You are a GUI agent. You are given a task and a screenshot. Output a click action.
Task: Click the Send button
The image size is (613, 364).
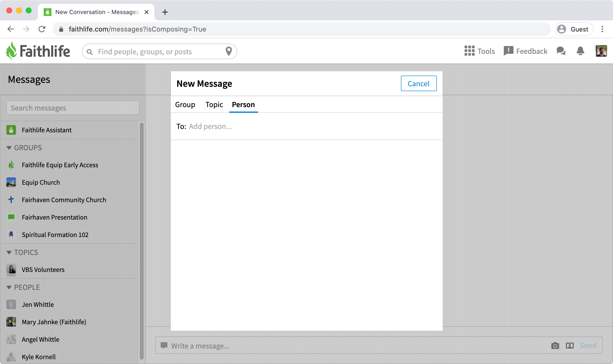click(x=588, y=346)
